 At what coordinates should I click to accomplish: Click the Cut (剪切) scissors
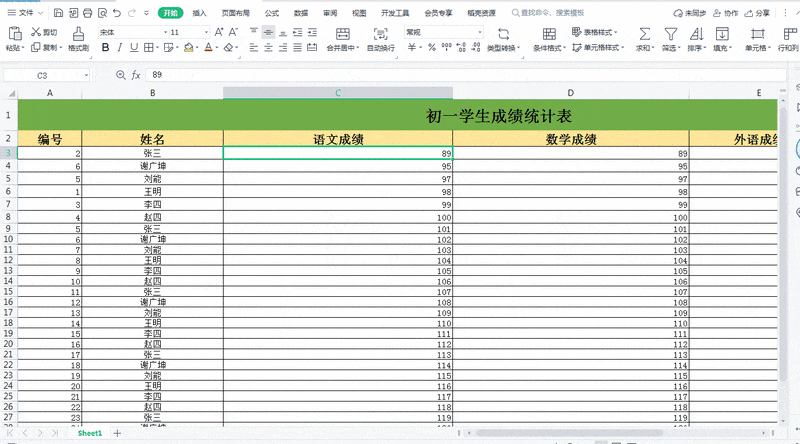pos(36,32)
